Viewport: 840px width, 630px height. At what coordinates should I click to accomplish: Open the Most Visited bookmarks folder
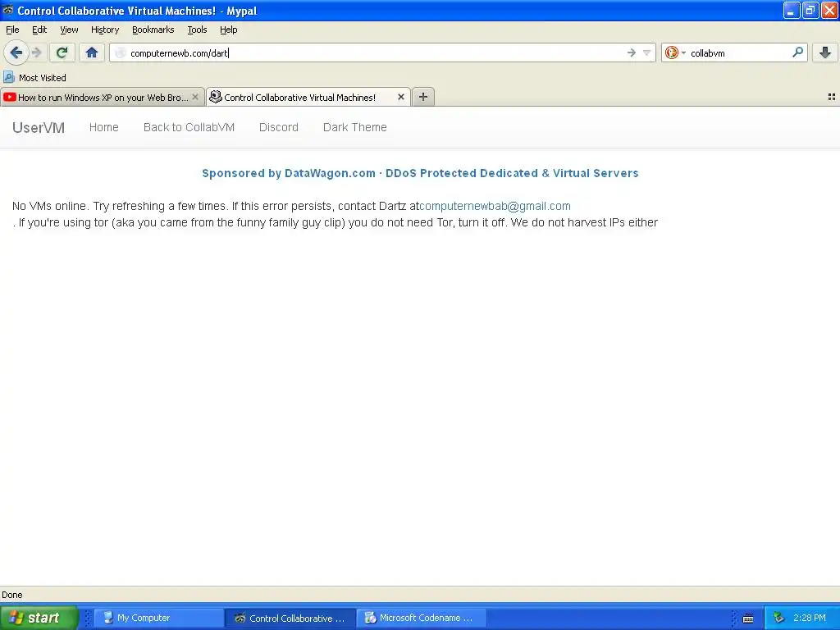tap(34, 78)
